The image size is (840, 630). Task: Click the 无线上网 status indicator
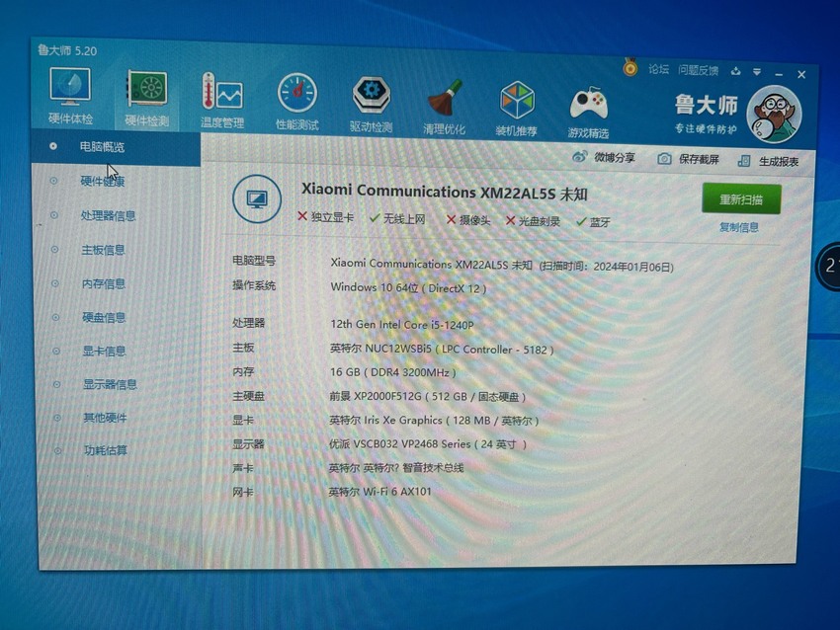(x=397, y=218)
